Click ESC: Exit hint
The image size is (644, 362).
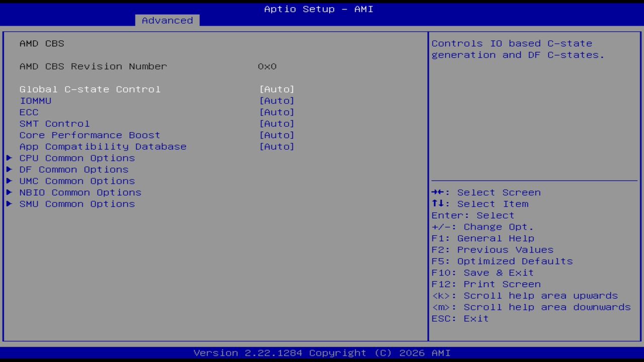(x=460, y=319)
